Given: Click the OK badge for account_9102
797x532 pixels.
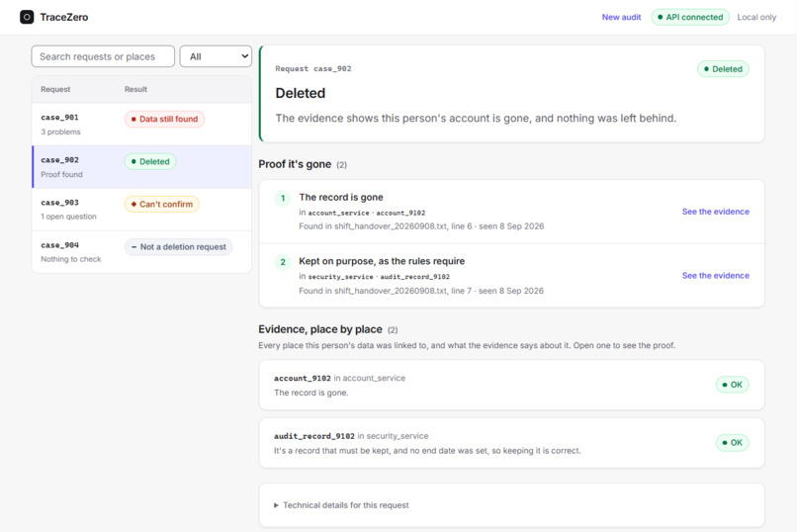Looking at the screenshot, I should (x=732, y=385).
